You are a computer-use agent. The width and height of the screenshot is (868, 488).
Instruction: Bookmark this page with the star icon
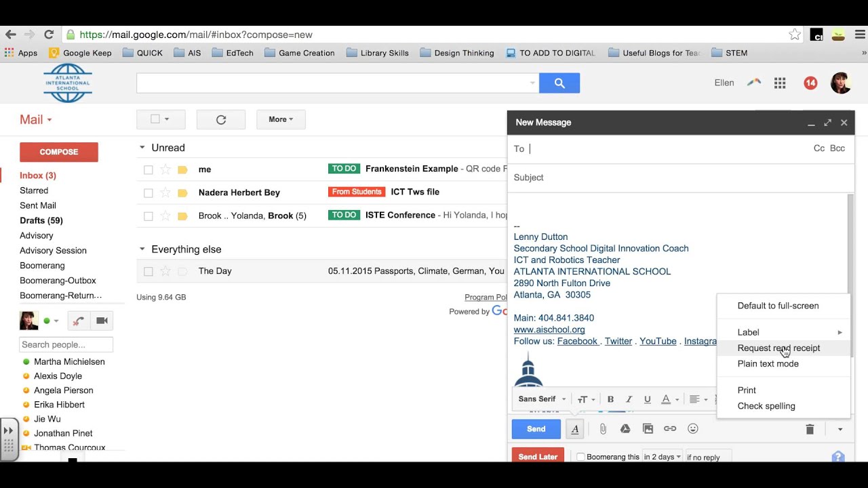pyautogui.click(x=795, y=35)
